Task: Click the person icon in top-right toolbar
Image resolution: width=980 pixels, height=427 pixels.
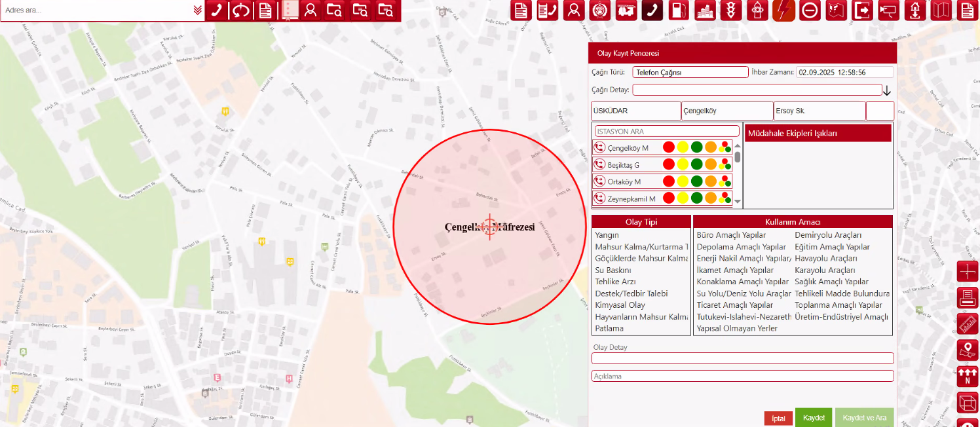Action: pyautogui.click(x=573, y=10)
